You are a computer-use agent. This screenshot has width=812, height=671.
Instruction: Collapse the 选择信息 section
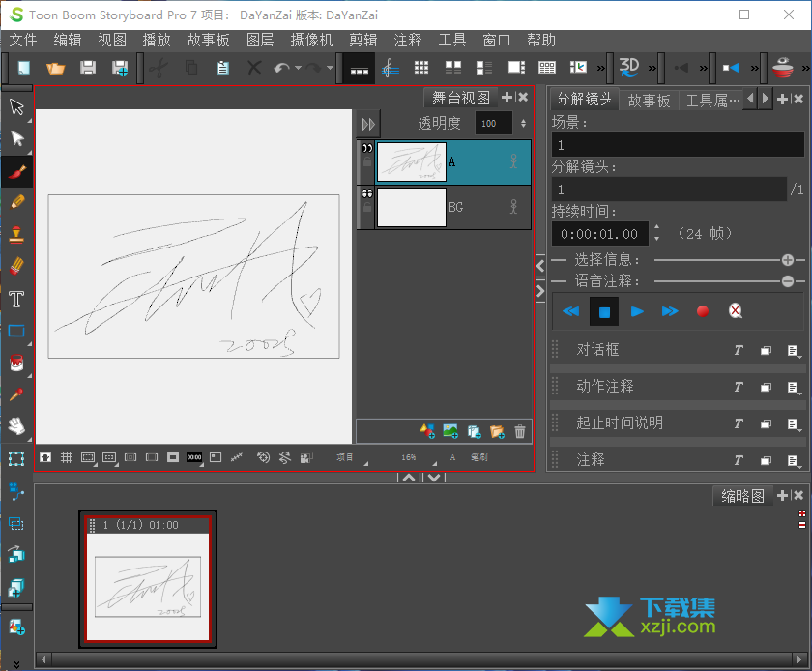pyautogui.click(x=788, y=260)
